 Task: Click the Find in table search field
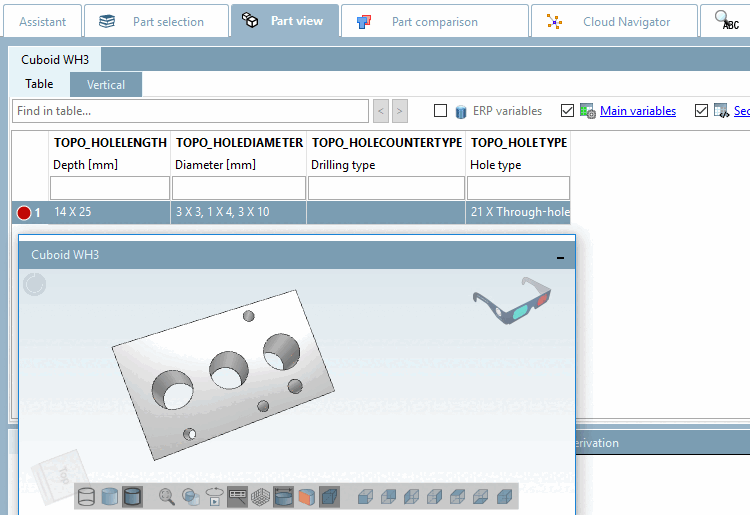click(x=190, y=111)
